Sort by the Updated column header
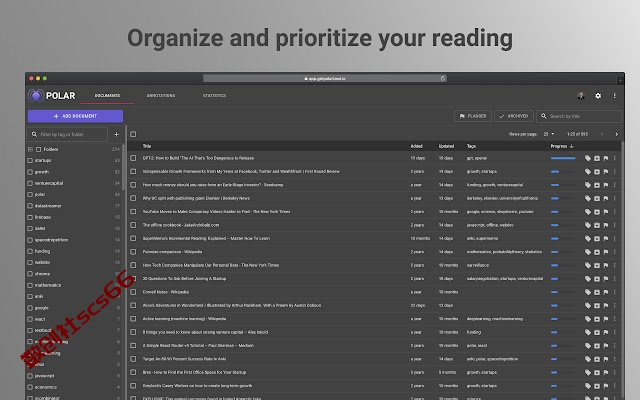640x400 pixels. (x=446, y=146)
